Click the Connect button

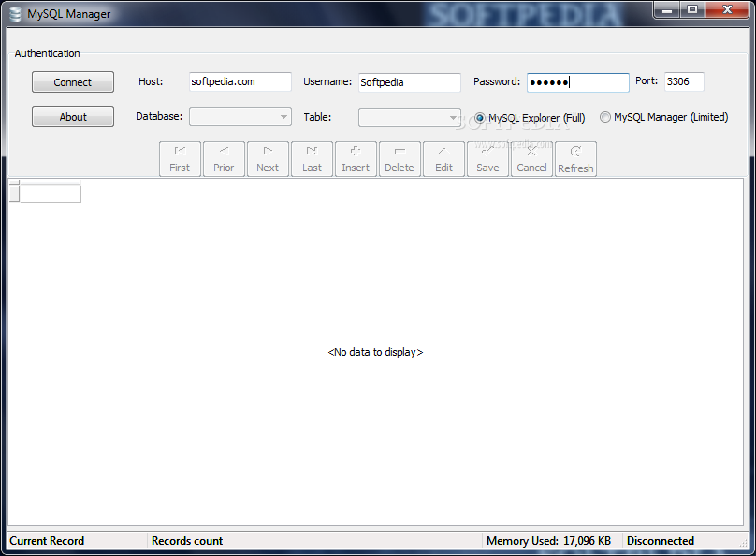click(73, 82)
